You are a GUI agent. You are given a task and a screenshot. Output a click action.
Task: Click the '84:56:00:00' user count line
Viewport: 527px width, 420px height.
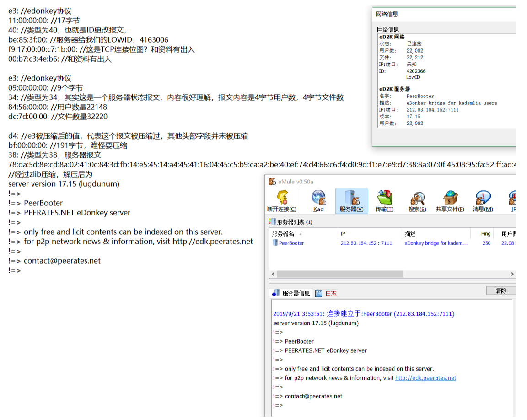[58, 107]
